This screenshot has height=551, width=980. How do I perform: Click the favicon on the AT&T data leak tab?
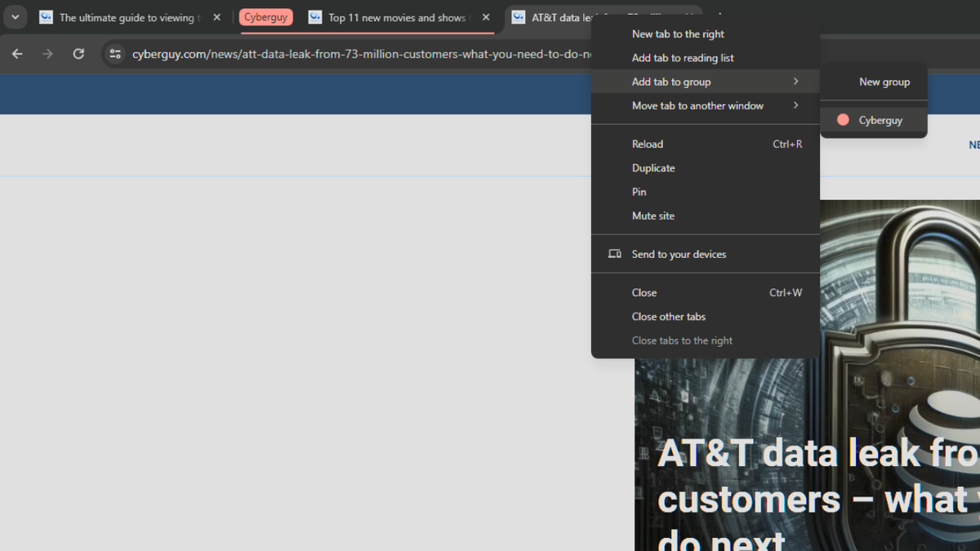click(518, 17)
